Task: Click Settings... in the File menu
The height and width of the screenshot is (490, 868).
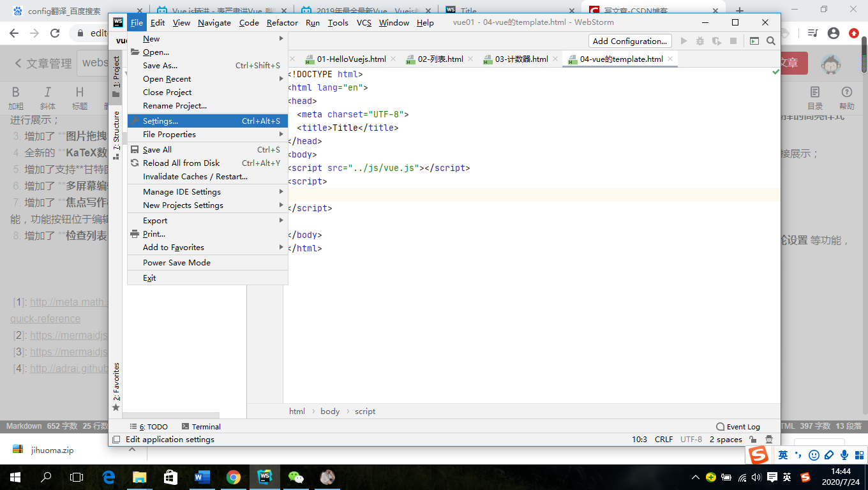Action: tap(207, 121)
